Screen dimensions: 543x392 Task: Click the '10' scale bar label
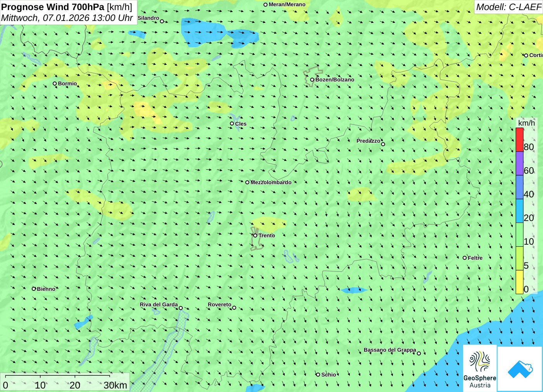[x=40, y=385]
